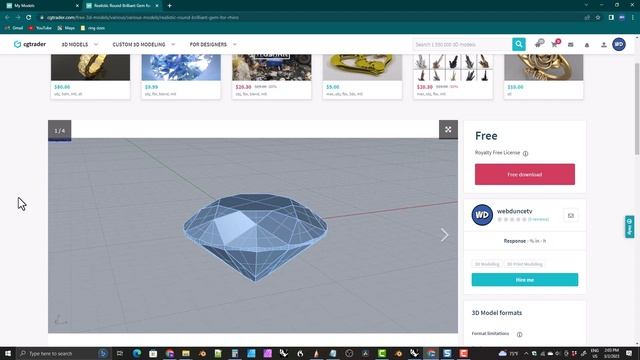Click the Hire me button
640x360 pixels.
[x=524, y=280]
